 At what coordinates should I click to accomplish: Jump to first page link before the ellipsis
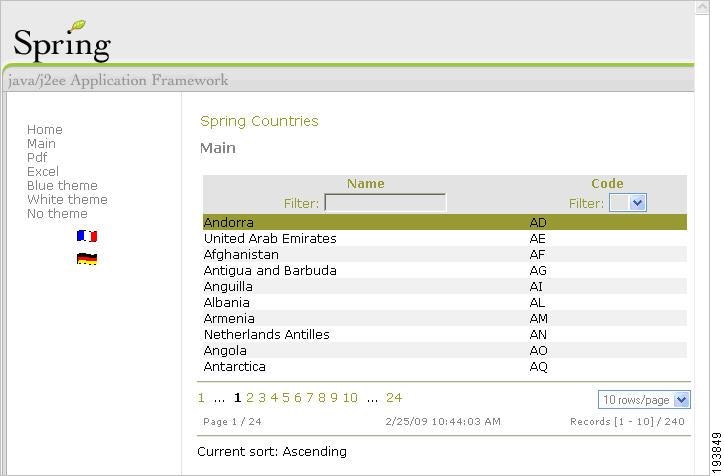click(201, 398)
